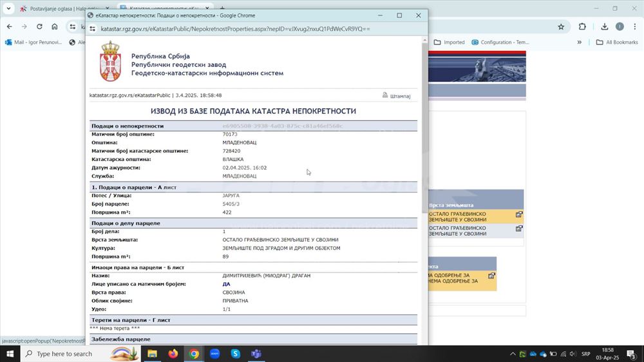Expand hidden bookmarks chevron
Image resolution: width=644 pixels, height=362 pixels.
[579, 43]
